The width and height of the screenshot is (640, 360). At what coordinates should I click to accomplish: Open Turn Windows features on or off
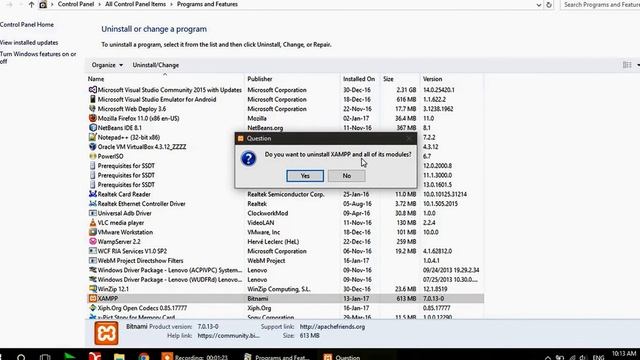[38, 58]
